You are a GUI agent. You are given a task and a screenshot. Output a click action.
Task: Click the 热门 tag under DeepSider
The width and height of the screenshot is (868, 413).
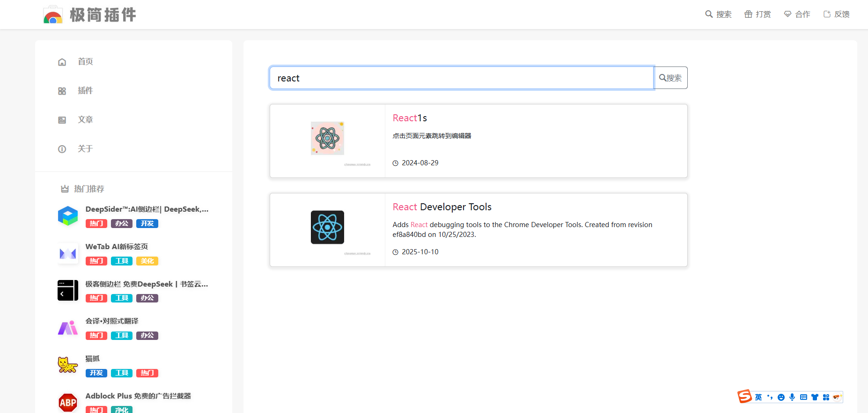(96, 223)
